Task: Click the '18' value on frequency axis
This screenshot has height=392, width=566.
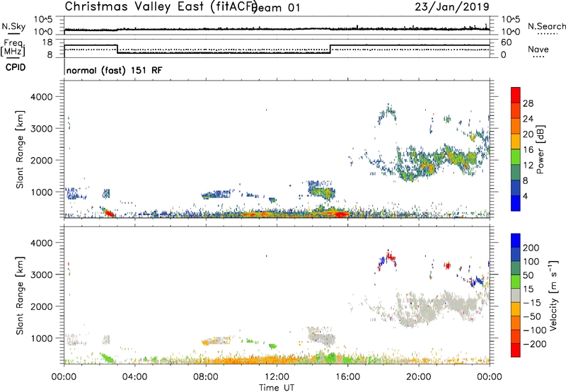Action: point(47,42)
